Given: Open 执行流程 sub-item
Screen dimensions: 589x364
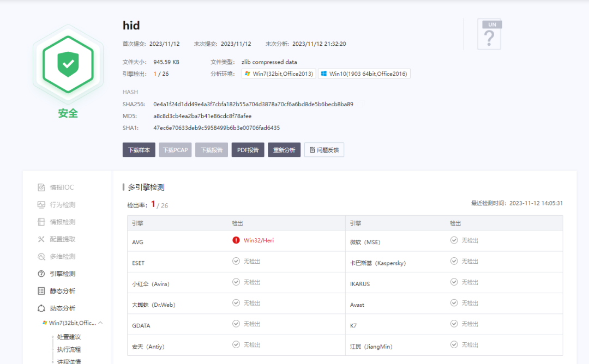Looking at the screenshot, I should tap(69, 349).
